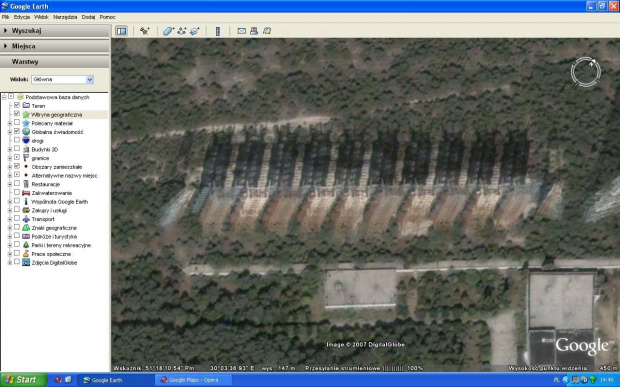Viewport: 620px width, 387px height.
Task: Click the Start button on taskbar
Action: tap(23, 380)
